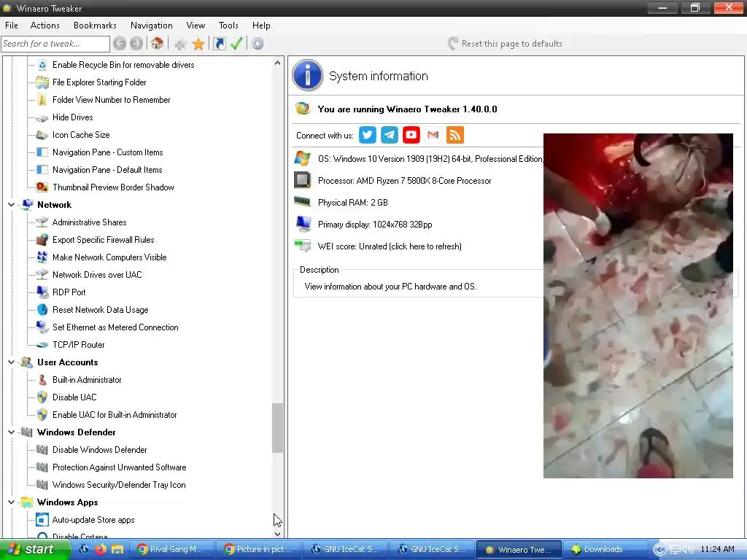Select Icon Cache Size tweak
747x560 pixels.
pos(81,135)
